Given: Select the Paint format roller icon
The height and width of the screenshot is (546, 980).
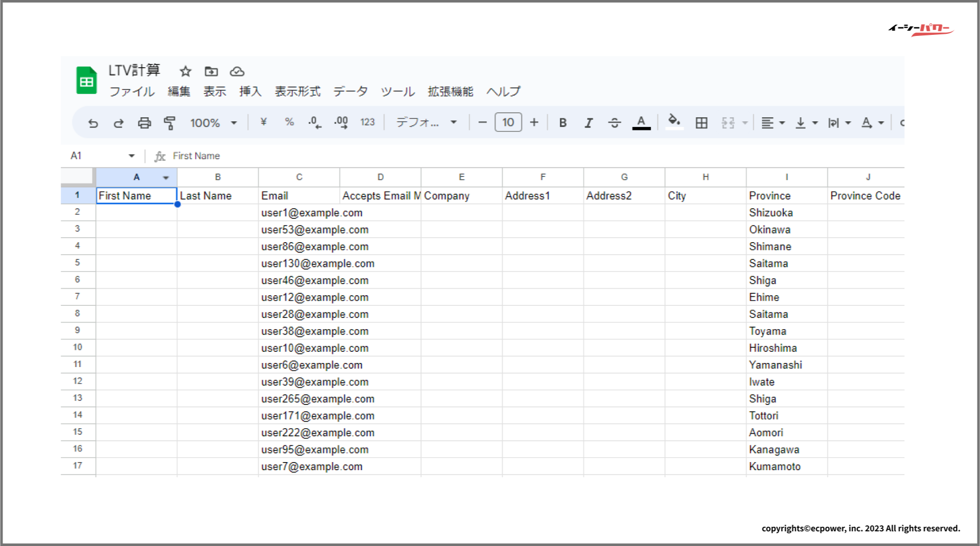Looking at the screenshot, I should click(x=170, y=123).
